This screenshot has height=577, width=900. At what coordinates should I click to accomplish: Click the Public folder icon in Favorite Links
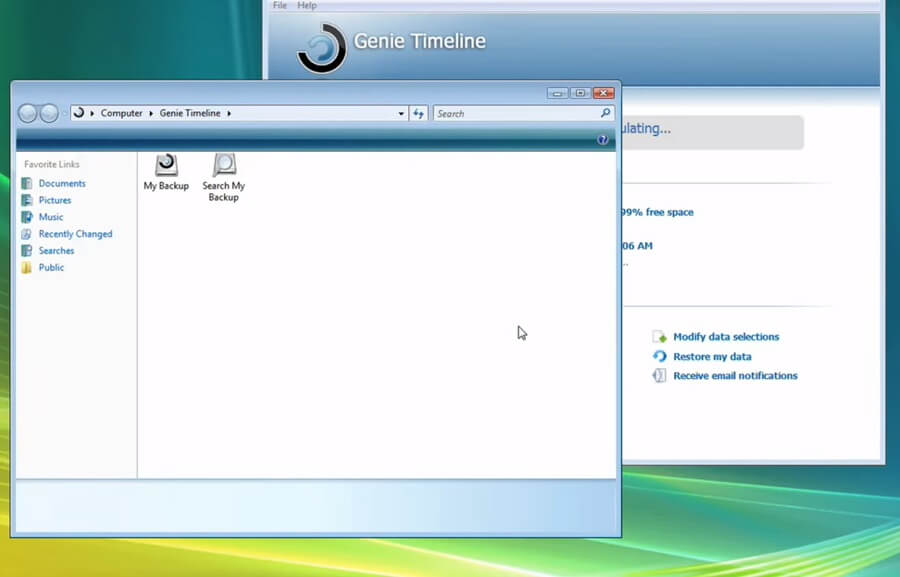(x=26, y=268)
